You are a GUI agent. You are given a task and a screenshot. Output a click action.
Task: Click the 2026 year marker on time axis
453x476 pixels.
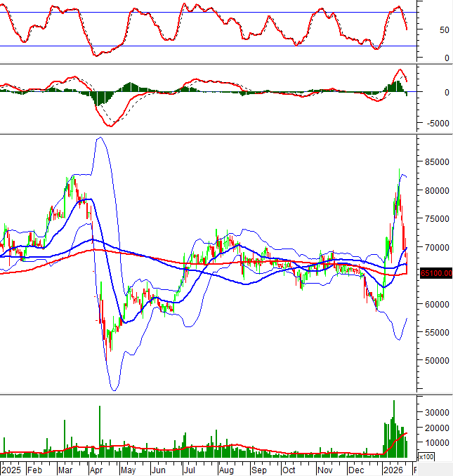coord(391,469)
